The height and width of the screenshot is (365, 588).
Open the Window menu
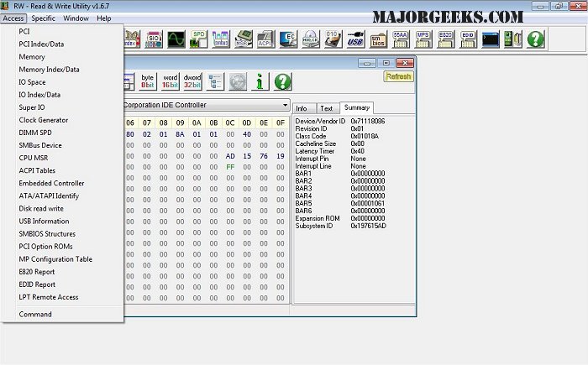(x=76, y=18)
